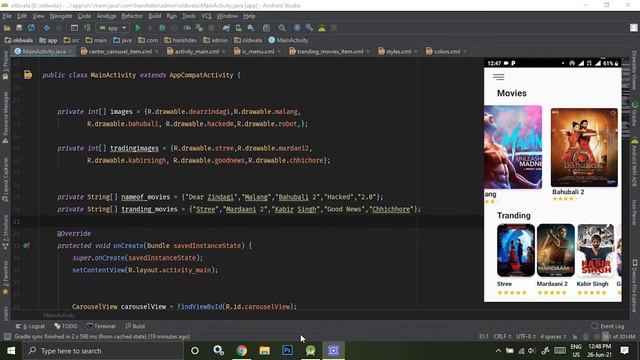Open the profiler gauge icon in toolbar

(187, 28)
